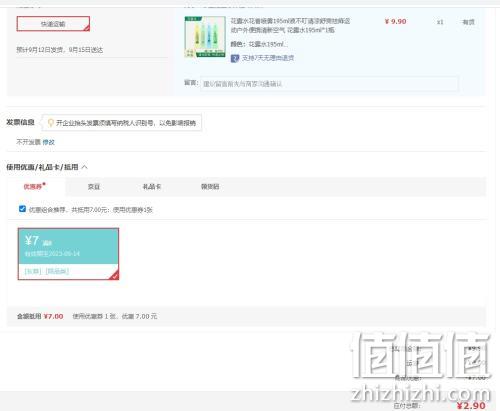Switch to the 京豆 tab
Screen dimensions: 500x411
click(x=94, y=187)
